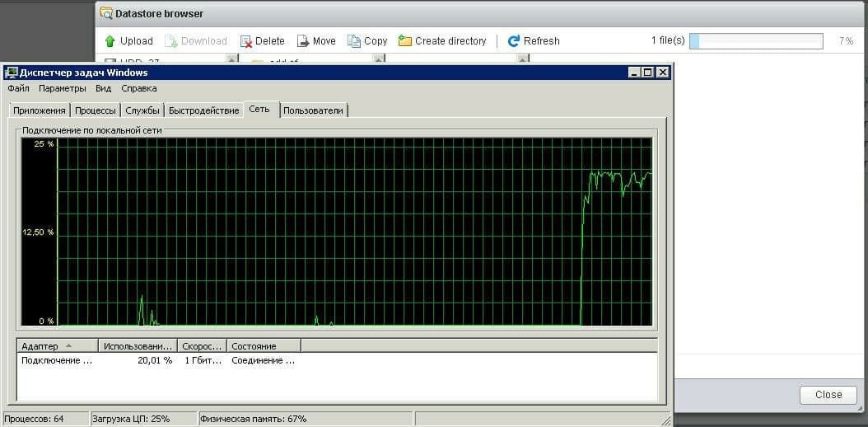Screen dimensions: 868x427
Task: Click the Refresh label in the toolbar
Action: pyautogui.click(x=541, y=41)
